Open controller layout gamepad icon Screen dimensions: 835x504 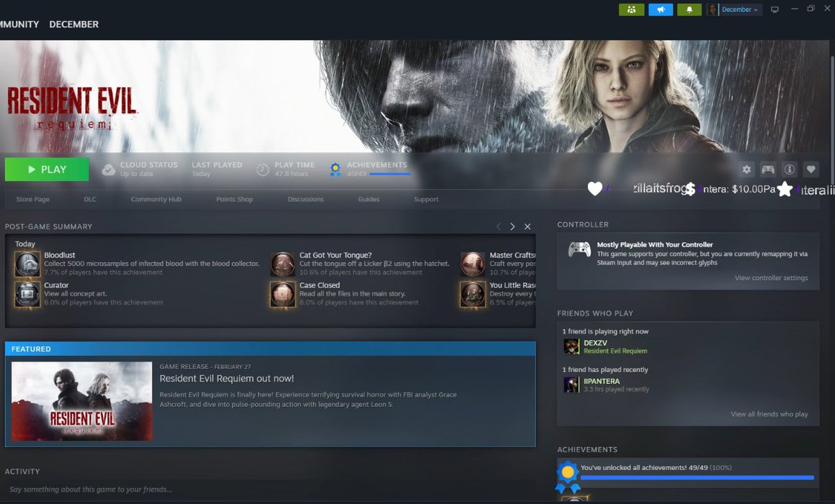click(768, 169)
